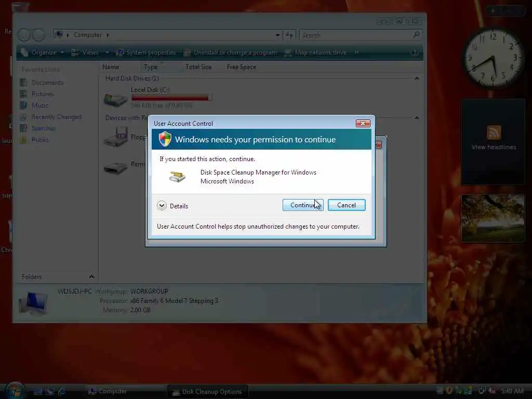Click View headlines in feed gadget
Screen dimensions: 532x399
(494, 147)
